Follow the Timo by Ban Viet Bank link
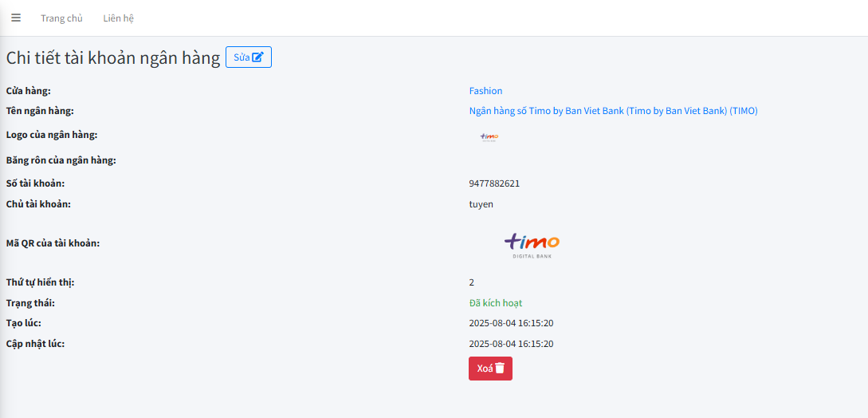 [x=613, y=111]
